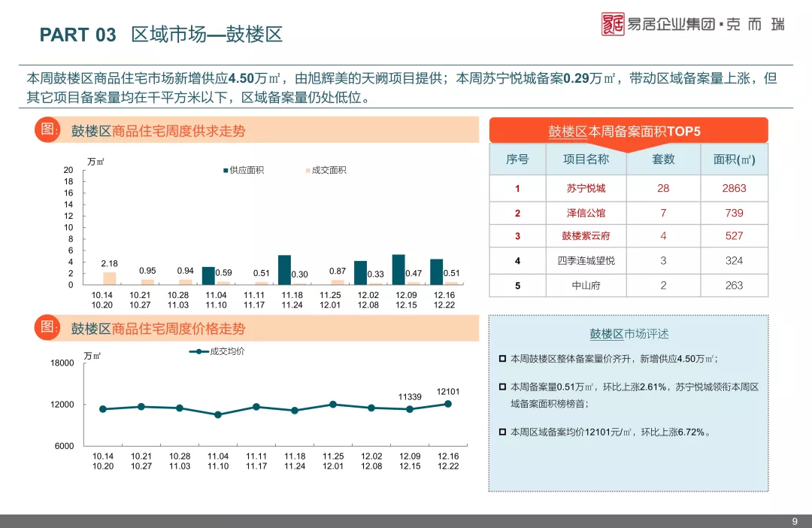Click the dark teal 供应面积 legend swatch
This screenshot has height=528, width=812.
pyautogui.click(x=226, y=171)
